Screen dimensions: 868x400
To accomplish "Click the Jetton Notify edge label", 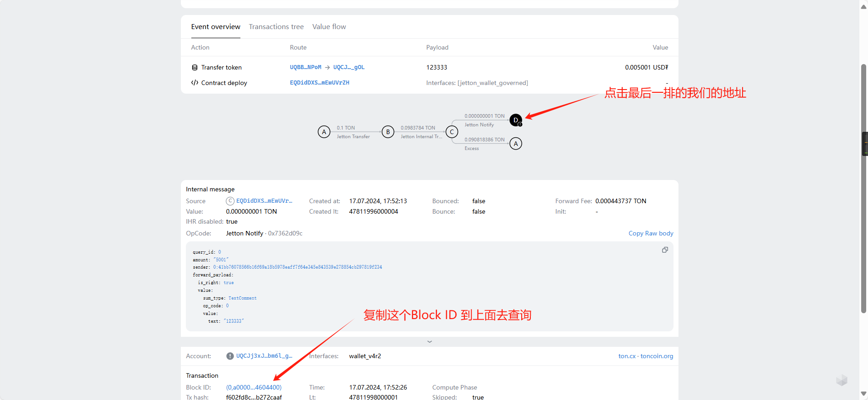I will pos(479,125).
